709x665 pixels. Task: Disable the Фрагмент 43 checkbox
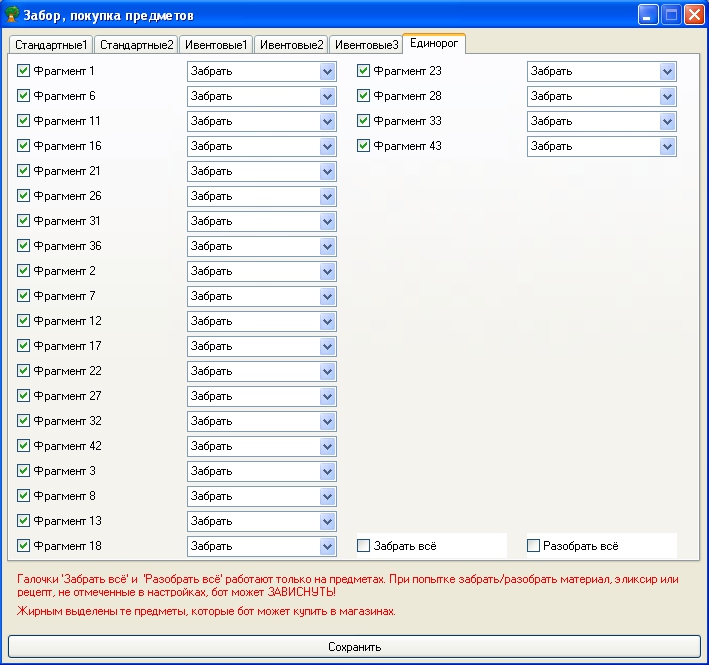364,146
